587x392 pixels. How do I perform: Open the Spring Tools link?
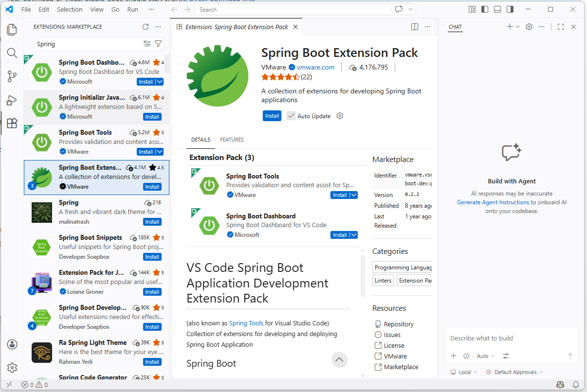(246, 323)
